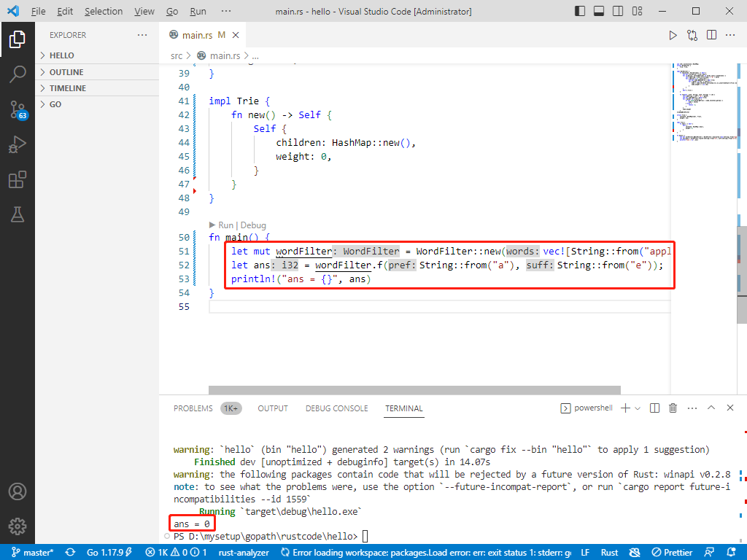
Task: Maximize the panel size with chevron up
Action: click(x=711, y=408)
